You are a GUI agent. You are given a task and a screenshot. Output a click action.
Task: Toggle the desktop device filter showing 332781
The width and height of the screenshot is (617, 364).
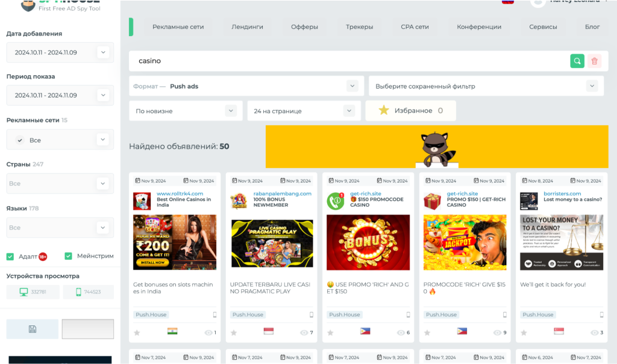tap(33, 292)
